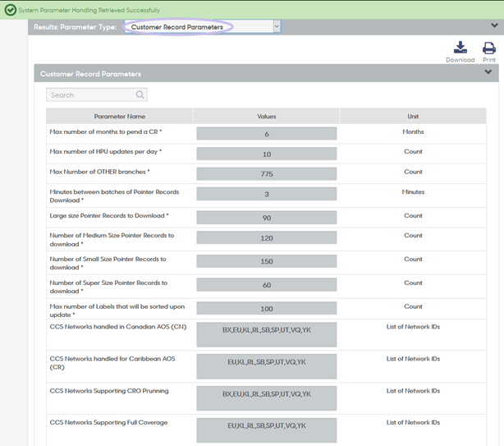504x446 pixels.
Task: Click the Super Size Pointer Records value 60
Action: (x=267, y=285)
